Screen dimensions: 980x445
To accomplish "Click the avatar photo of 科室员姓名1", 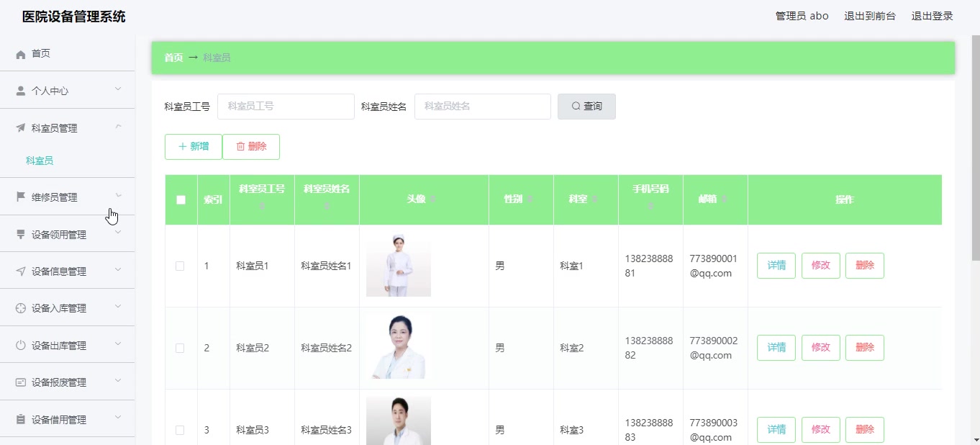I will pyautogui.click(x=399, y=266).
